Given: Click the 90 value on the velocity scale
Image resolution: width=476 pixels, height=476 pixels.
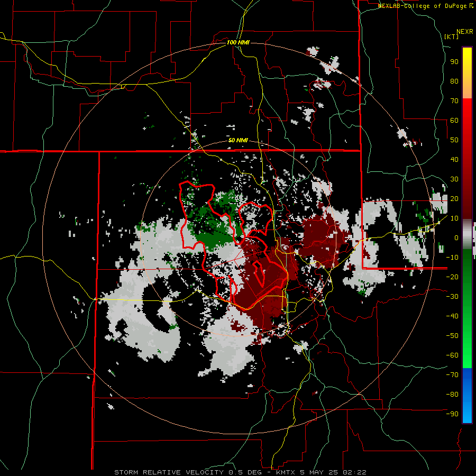Looking at the screenshot, I should click(x=454, y=62).
